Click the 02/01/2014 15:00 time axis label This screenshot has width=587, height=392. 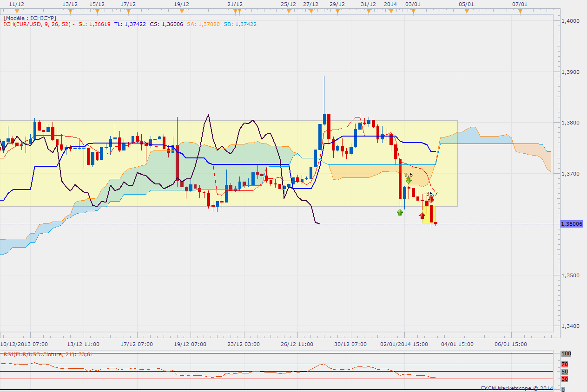[x=404, y=344]
